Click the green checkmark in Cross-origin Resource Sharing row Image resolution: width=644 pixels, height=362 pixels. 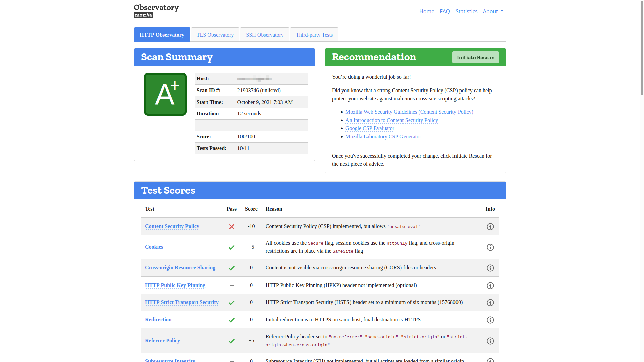click(x=232, y=268)
